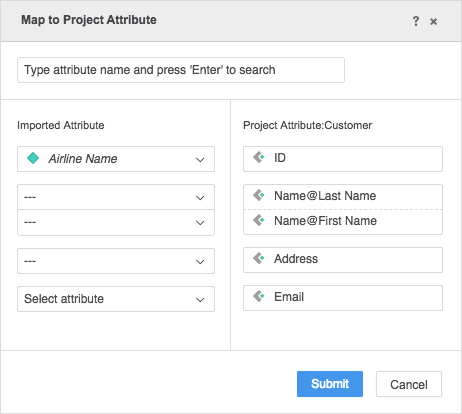The image size is (462, 414).
Task: Click the icon beside Name@Last Name
Action: [x=259, y=195]
